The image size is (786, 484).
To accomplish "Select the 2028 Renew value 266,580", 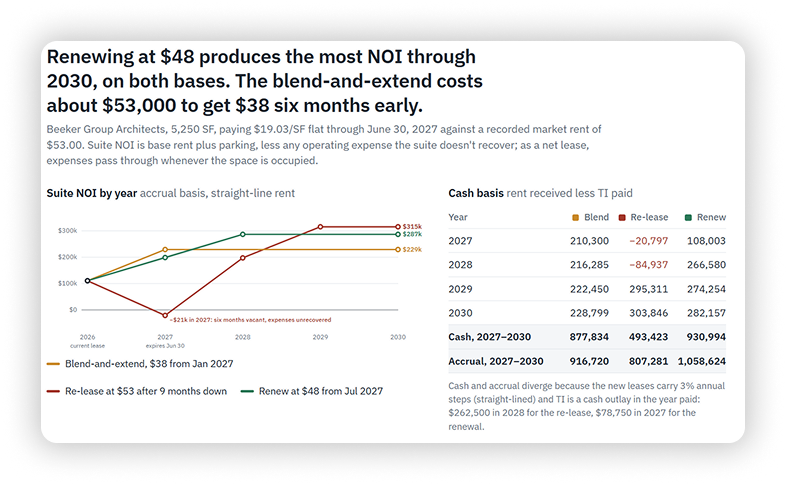I will click(x=706, y=265).
